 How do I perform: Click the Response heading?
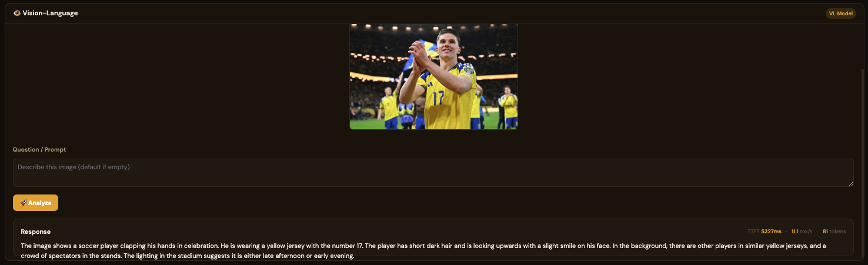point(35,232)
